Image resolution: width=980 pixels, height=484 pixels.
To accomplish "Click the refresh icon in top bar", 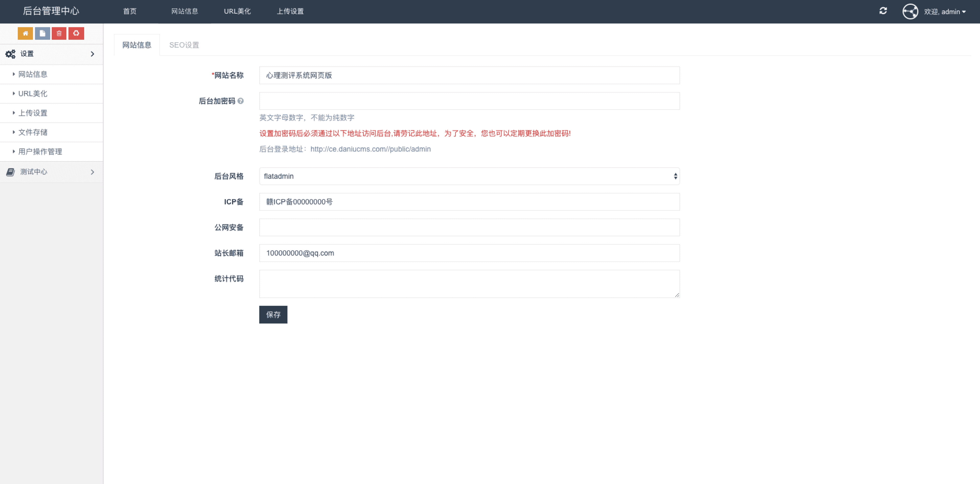I will click(883, 11).
